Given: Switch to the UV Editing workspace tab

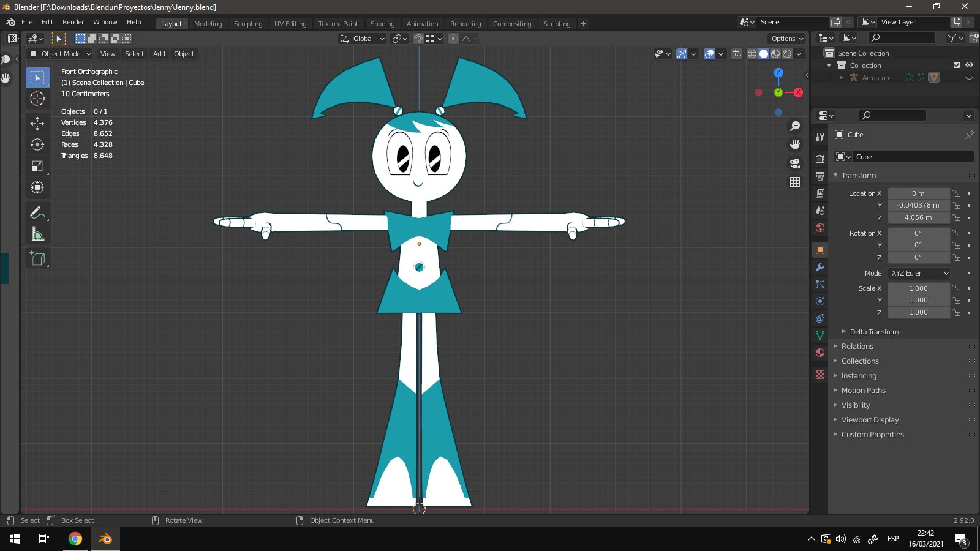Looking at the screenshot, I should point(290,24).
